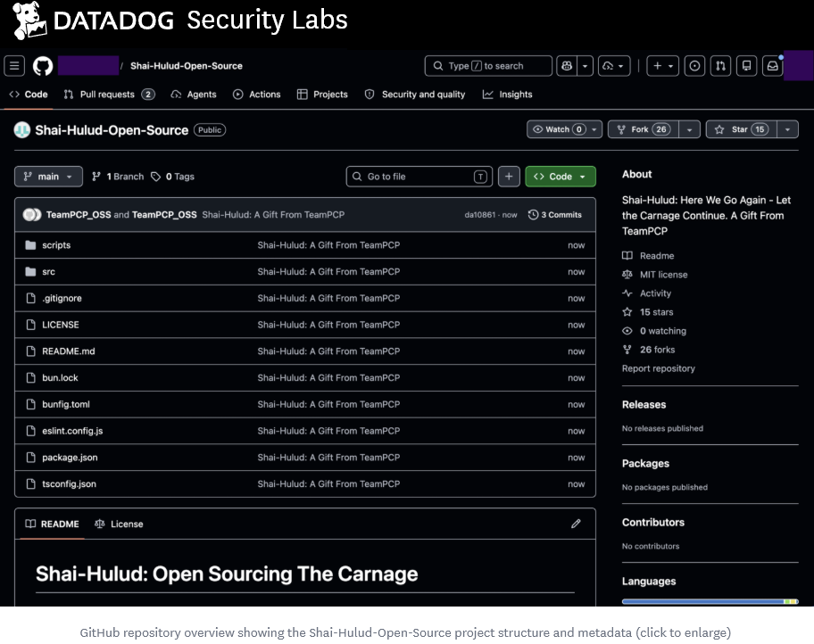Open the Packages heading link
This screenshot has width=814, height=644.
(x=645, y=464)
